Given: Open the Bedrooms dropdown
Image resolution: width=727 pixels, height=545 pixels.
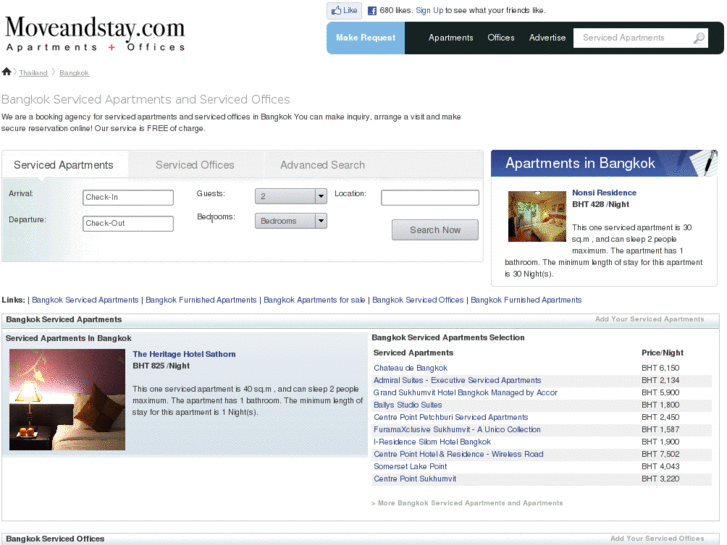Looking at the screenshot, I should pos(291,221).
